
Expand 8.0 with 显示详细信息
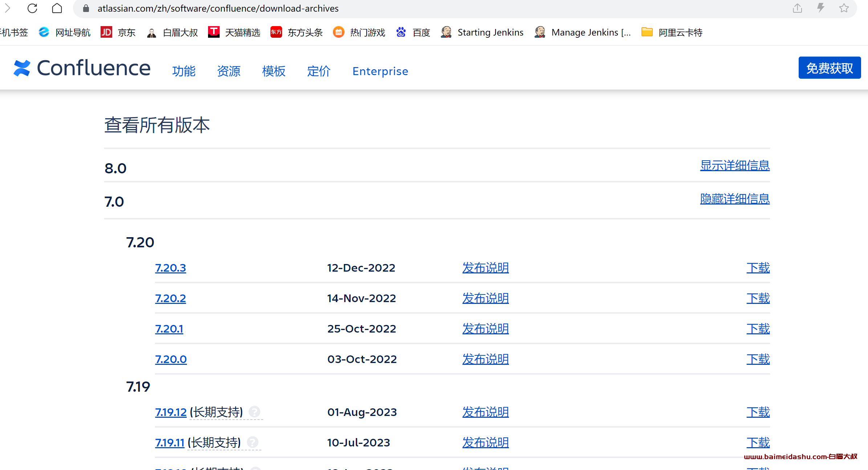(x=735, y=165)
